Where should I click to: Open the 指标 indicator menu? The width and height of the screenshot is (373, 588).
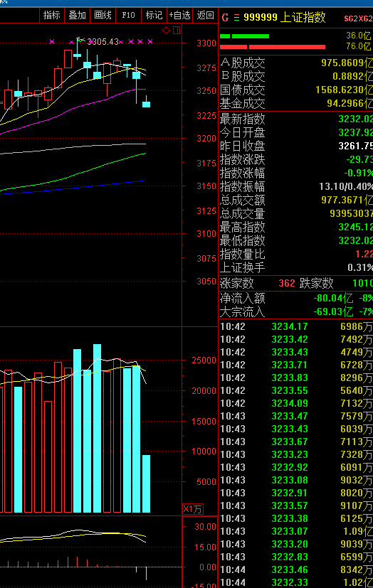(x=52, y=16)
